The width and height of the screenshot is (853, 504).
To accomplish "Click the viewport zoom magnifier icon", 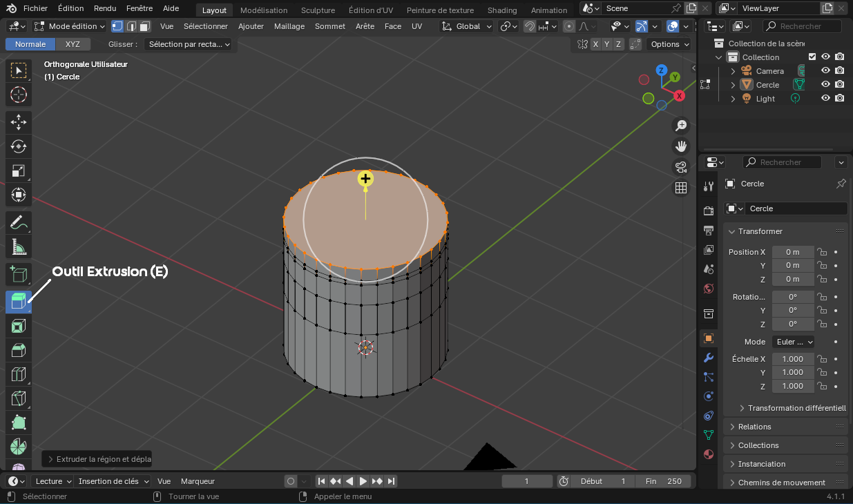I will tap(681, 125).
